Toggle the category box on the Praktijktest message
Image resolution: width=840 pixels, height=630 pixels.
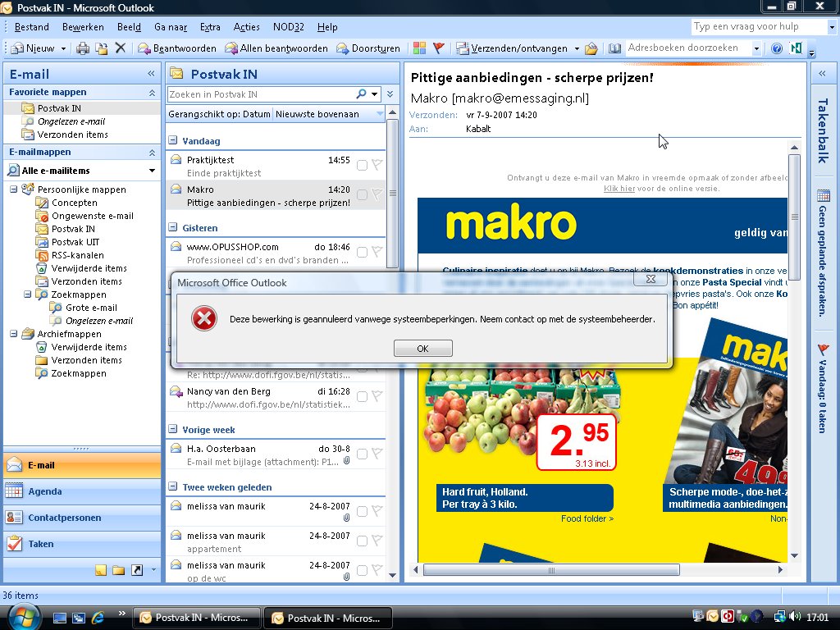click(362, 165)
